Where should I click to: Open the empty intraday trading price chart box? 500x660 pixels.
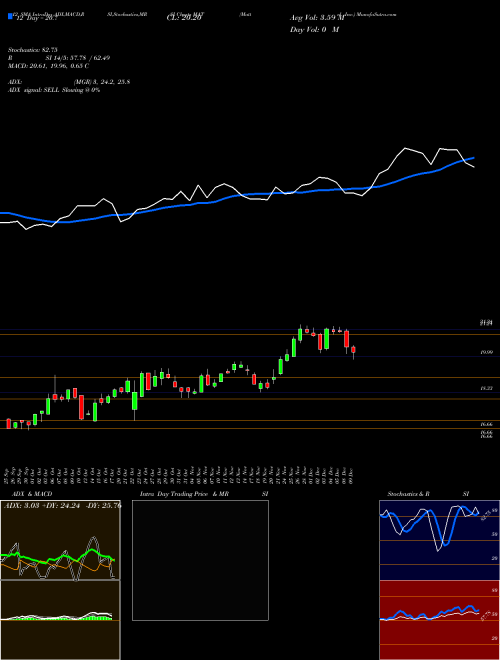[x=200, y=560]
